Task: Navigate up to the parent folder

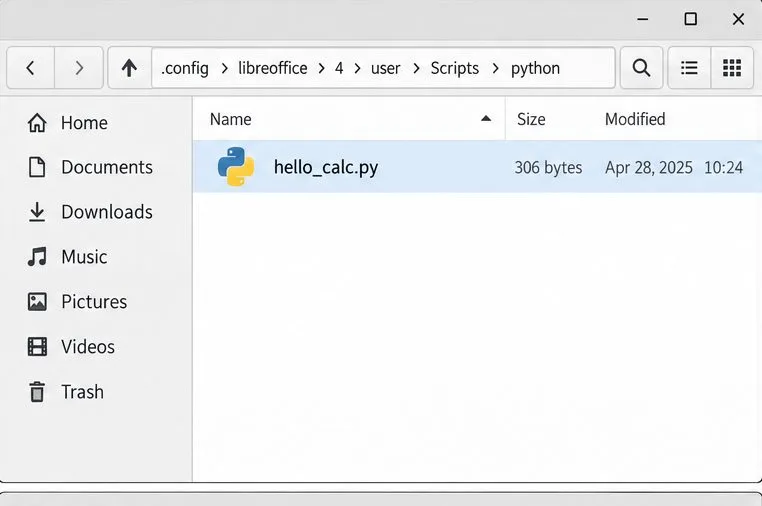Action: (129, 68)
